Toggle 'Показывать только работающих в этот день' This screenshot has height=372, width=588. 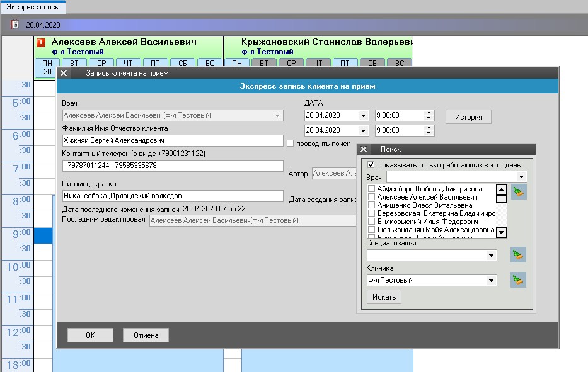[x=371, y=165]
